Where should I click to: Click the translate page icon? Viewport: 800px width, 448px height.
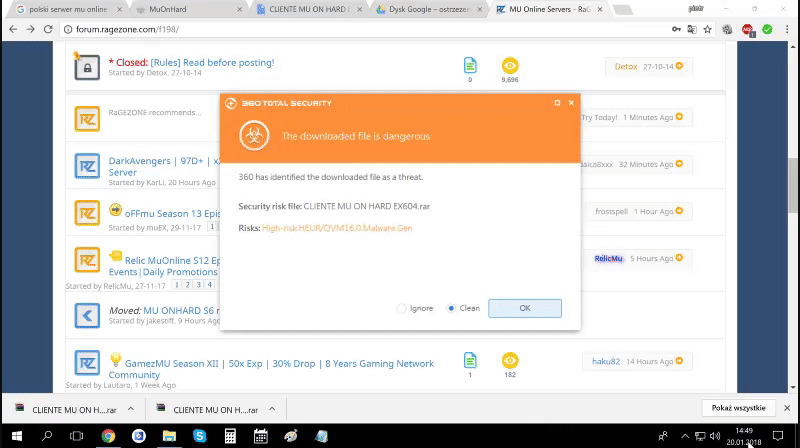pos(692,30)
